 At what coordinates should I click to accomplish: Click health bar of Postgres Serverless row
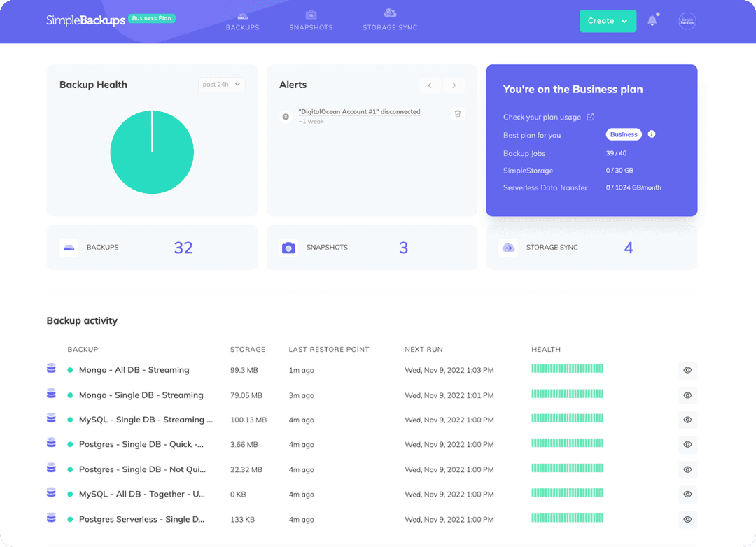tap(567, 518)
